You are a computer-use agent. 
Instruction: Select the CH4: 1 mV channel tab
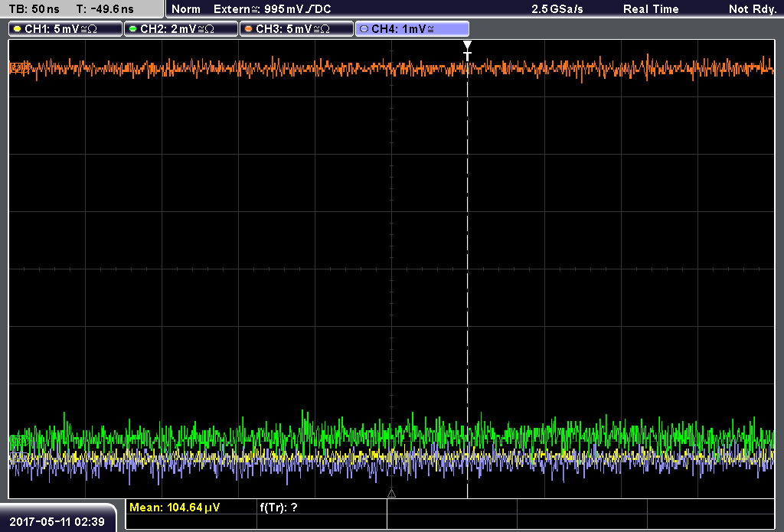[412, 29]
